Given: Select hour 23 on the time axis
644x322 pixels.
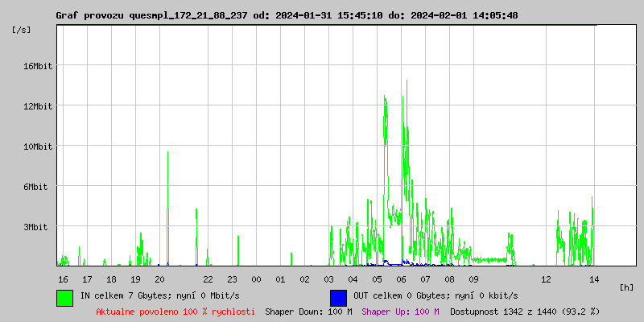Looking at the screenshot, I should pos(232,279).
